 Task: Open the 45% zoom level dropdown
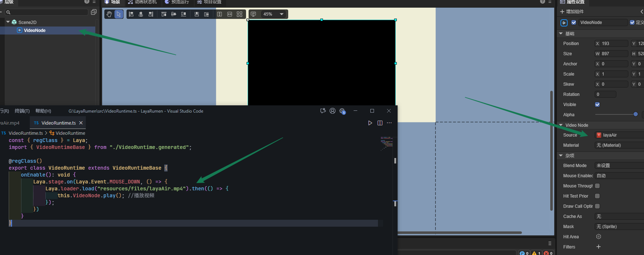point(273,14)
